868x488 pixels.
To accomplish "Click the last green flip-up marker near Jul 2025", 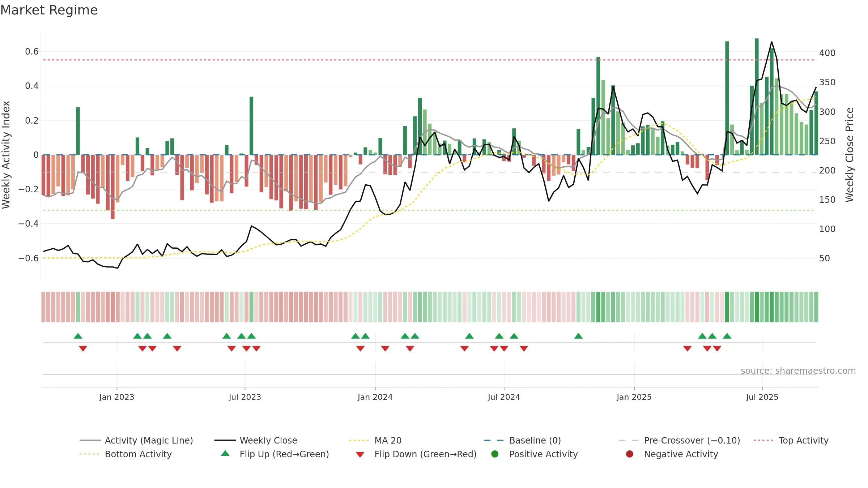I will 727,336.
